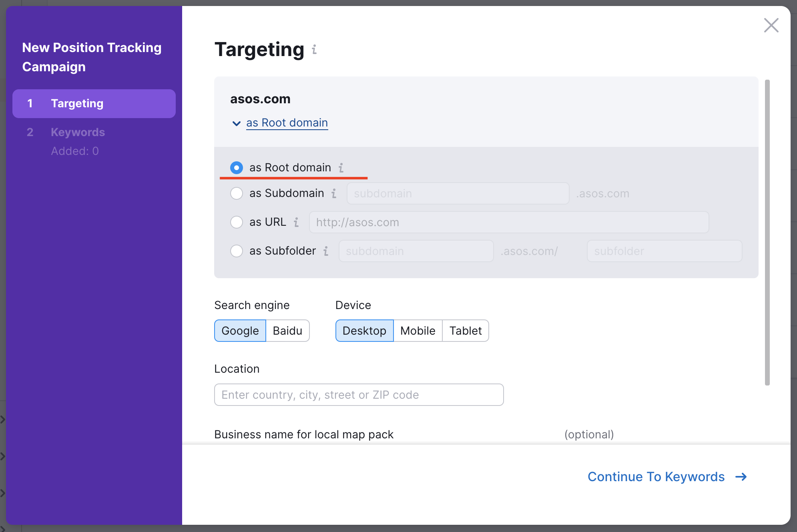The height and width of the screenshot is (532, 797).
Task: Select Tablet device
Action: click(x=466, y=331)
